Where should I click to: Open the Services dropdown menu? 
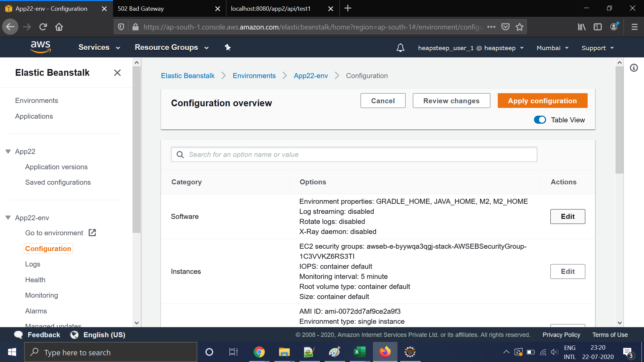[x=99, y=48]
